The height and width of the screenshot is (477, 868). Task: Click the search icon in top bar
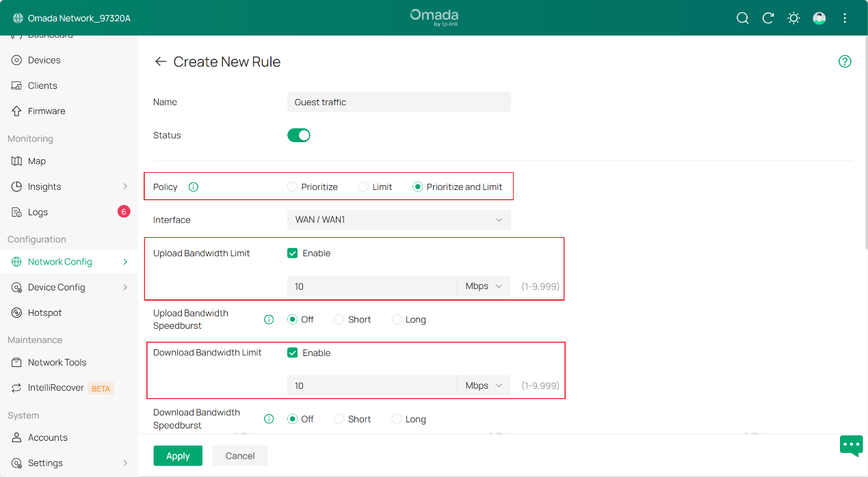(742, 18)
